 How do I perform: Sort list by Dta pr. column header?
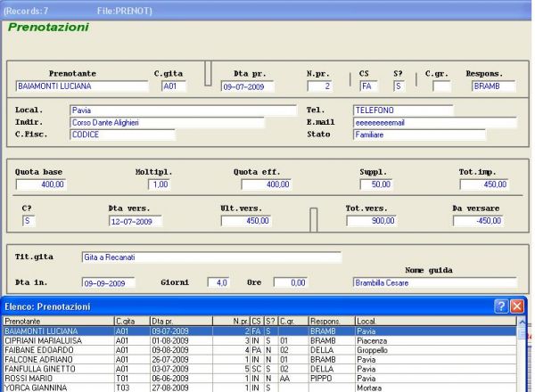click(181, 321)
